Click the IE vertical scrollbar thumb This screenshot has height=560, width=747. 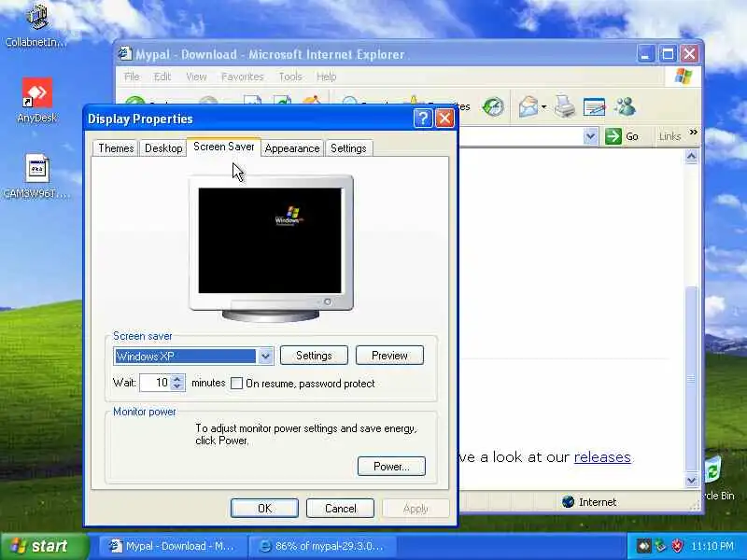click(692, 379)
